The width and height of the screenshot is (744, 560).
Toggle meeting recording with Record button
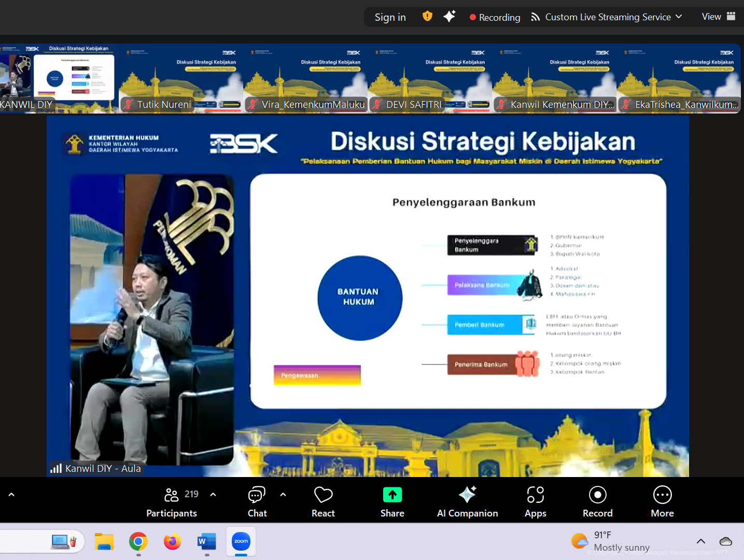point(597,502)
